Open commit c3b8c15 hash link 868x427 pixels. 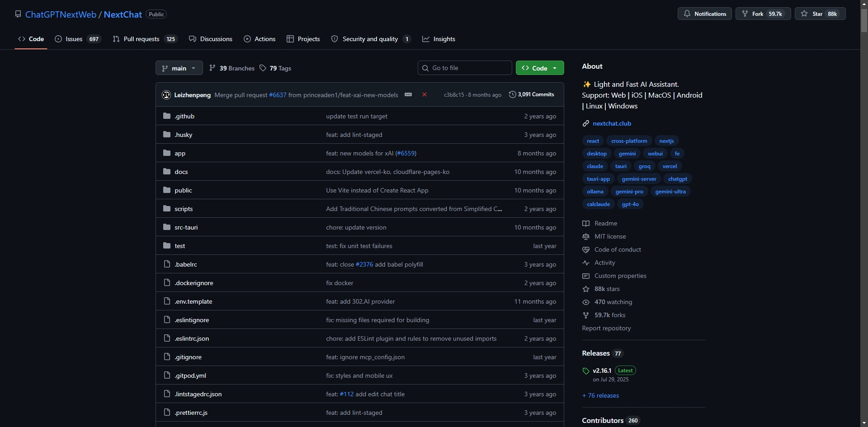click(454, 95)
